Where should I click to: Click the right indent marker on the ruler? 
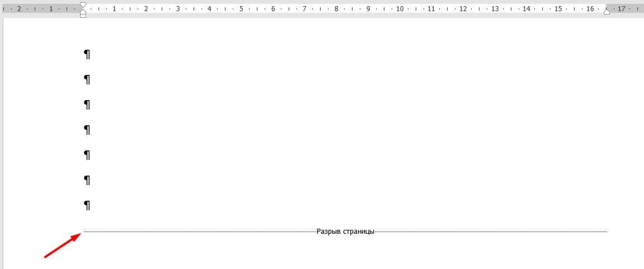(607, 12)
